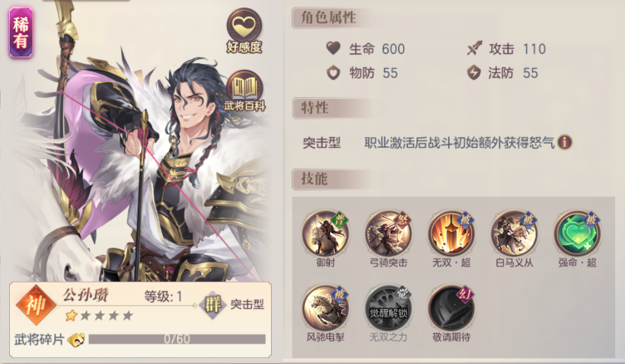The width and height of the screenshot is (625, 364).
Task: Tap the 神 diamond quality badge
Action: point(36,305)
